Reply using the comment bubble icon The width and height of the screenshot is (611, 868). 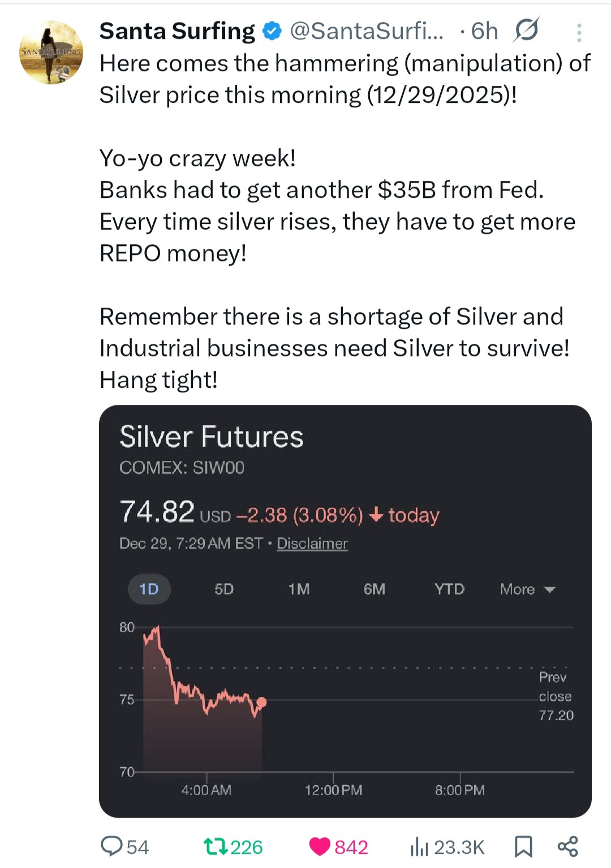click(x=111, y=847)
